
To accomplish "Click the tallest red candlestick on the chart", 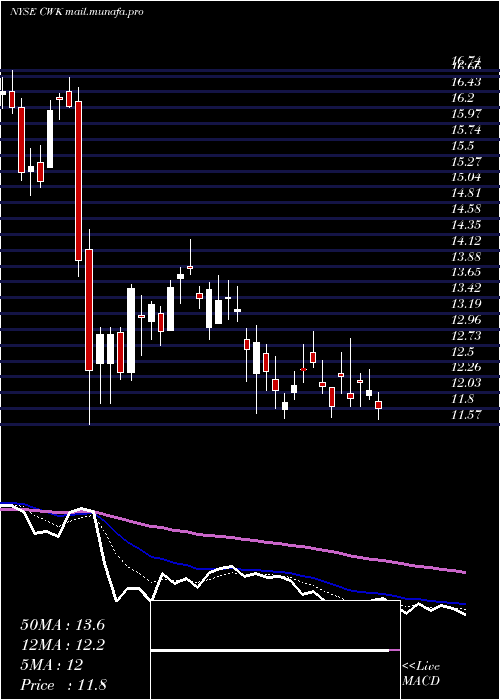I will [x=79, y=181].
